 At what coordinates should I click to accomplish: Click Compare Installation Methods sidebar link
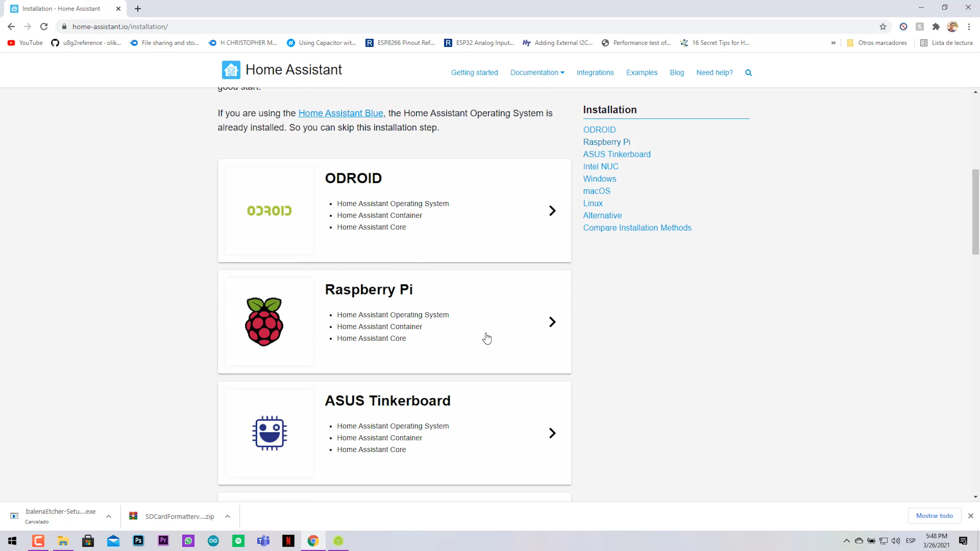click(x=637, y=228)
